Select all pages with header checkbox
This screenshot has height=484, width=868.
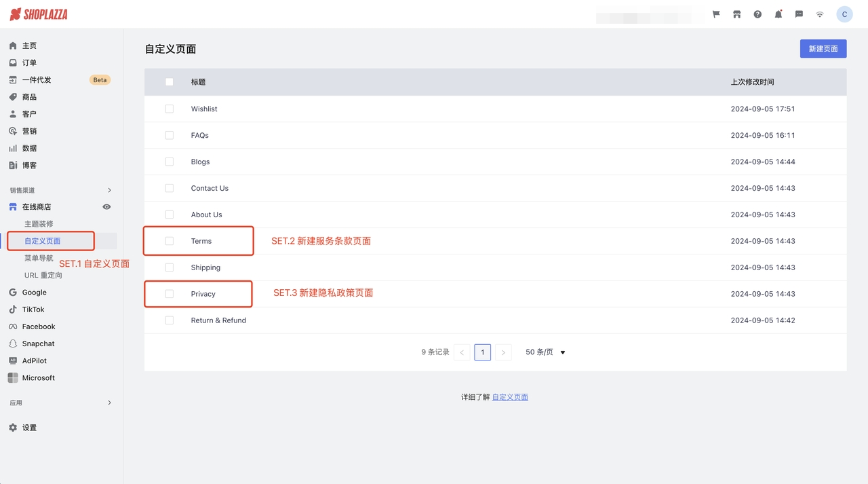pyautogui.click(x=170, y=82)
